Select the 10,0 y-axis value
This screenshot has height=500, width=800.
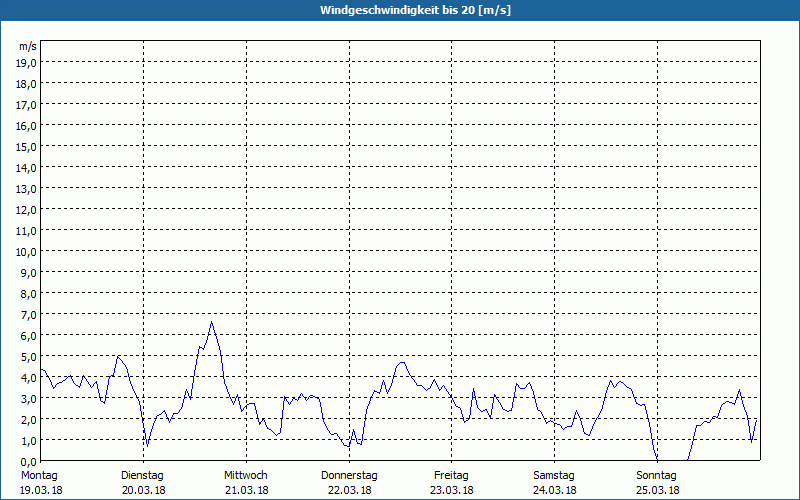coord(27,251)
